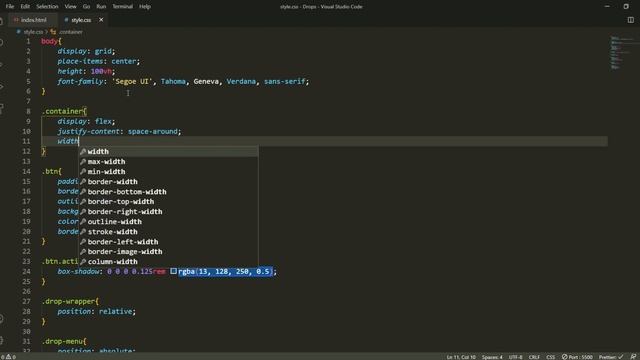
Task: Open the Go menu
Action: click(x=86, y=7)
